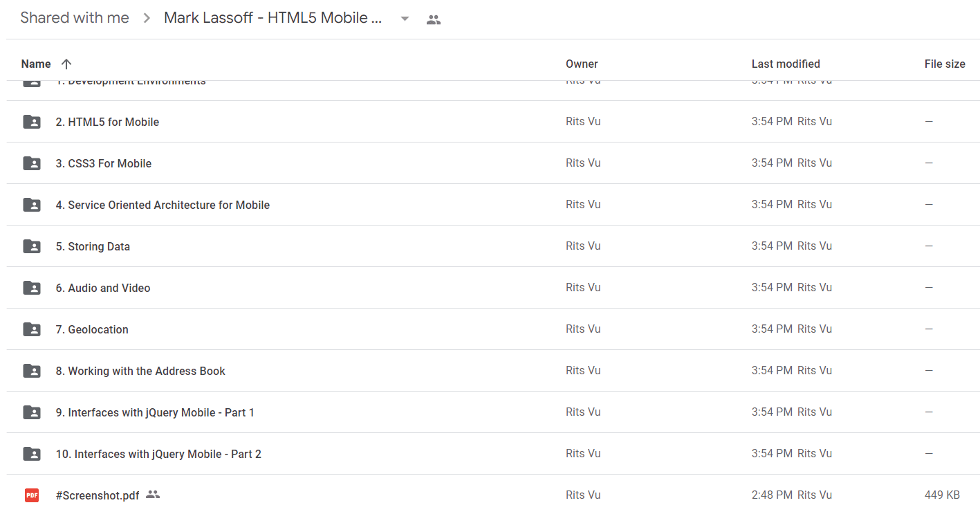Click the PDF icon for #Screenshot.pdf
980x514 pixels.
(32, 495)
